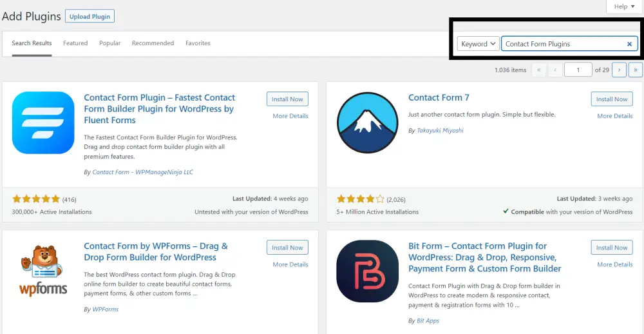
Task: Open the Recommended plugins tab
Action: pyautogui.click(x=153, y=43)
